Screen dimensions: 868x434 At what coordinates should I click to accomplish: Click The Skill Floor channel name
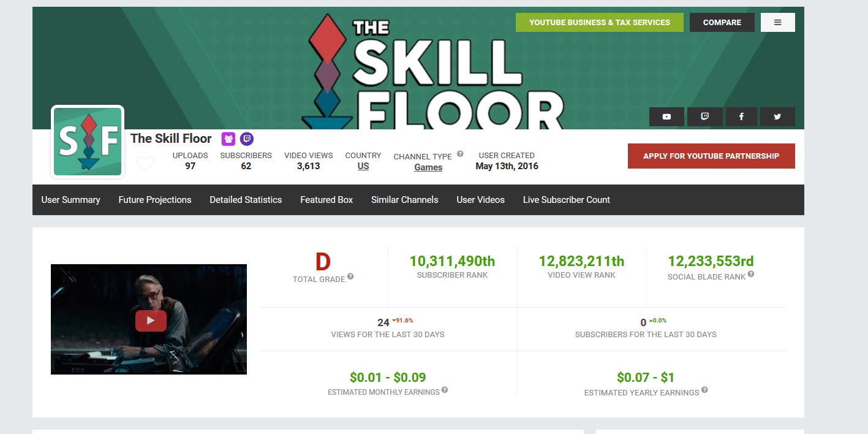171,139
